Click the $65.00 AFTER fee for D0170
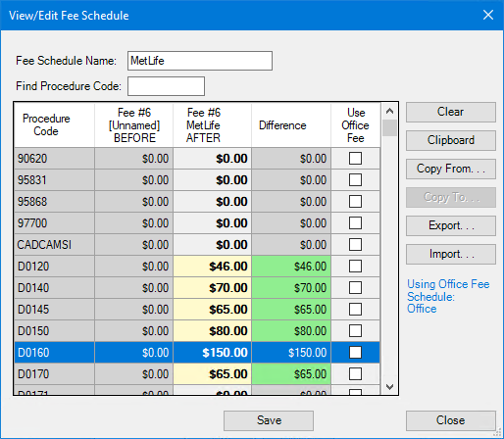Screen dimensions: 504x439 [213, 374]
